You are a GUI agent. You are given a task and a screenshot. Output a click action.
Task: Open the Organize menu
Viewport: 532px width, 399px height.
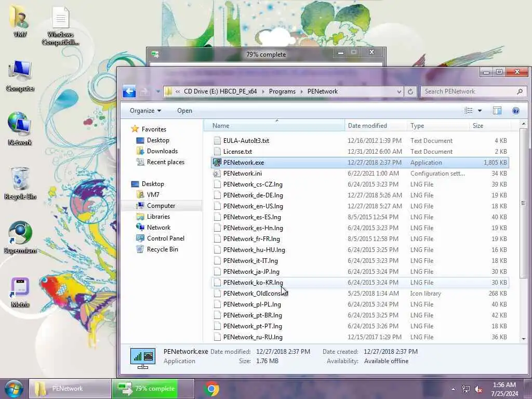click(145, 111)
